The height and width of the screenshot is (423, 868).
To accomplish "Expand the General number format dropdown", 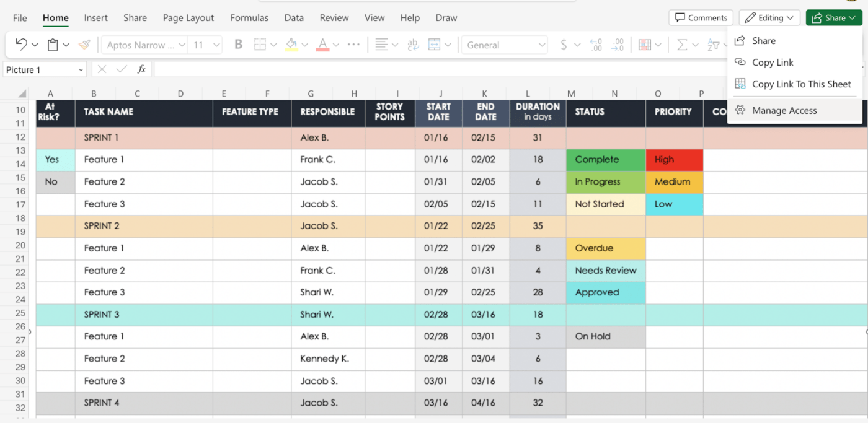I will point(505,45).
